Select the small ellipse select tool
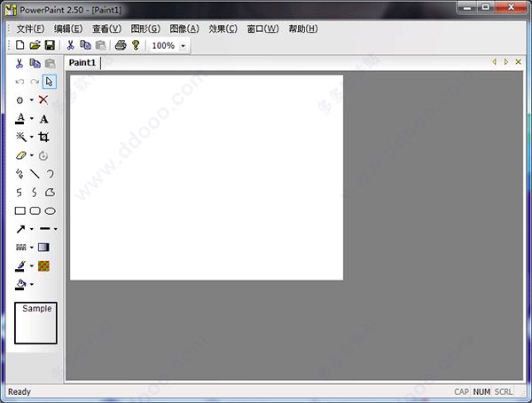This screenshot has width=532, height=403. (20, 100)
